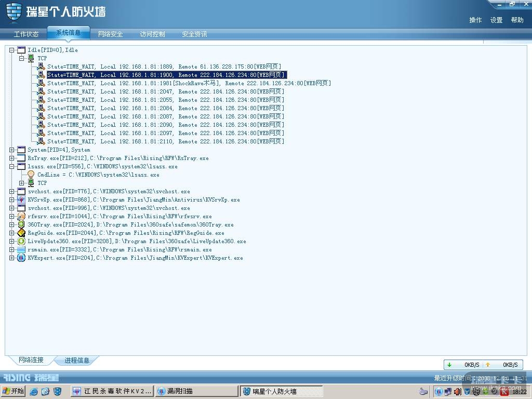The width and height of the screenshot is (532, 399).
Task: Select connection row with local port 2090
Action: (x=166, y=125)
